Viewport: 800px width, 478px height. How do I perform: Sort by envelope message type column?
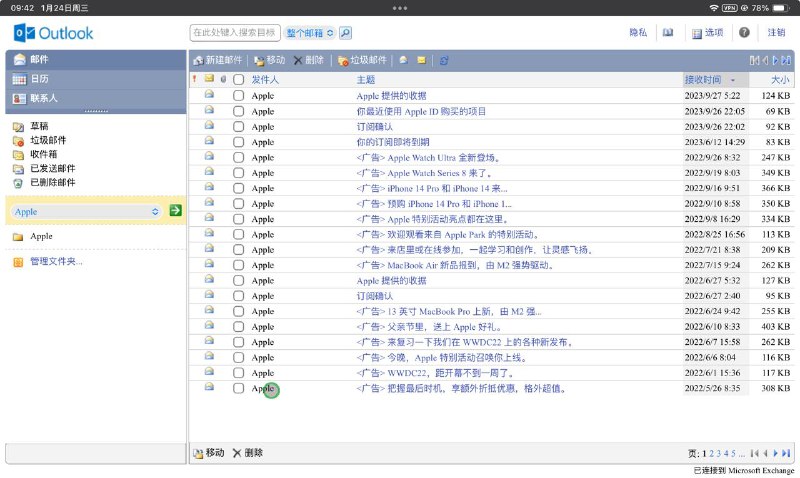[x=209, y=79]
